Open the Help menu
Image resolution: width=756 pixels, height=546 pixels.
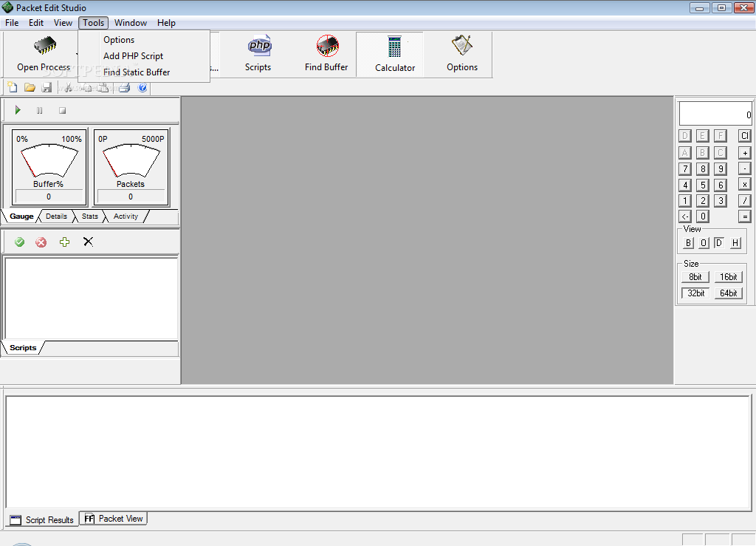166,23
